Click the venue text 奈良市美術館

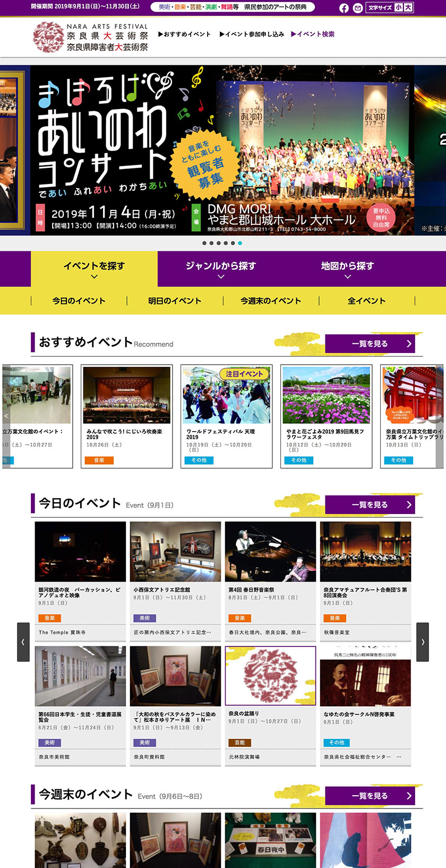(x=54, y=757)
